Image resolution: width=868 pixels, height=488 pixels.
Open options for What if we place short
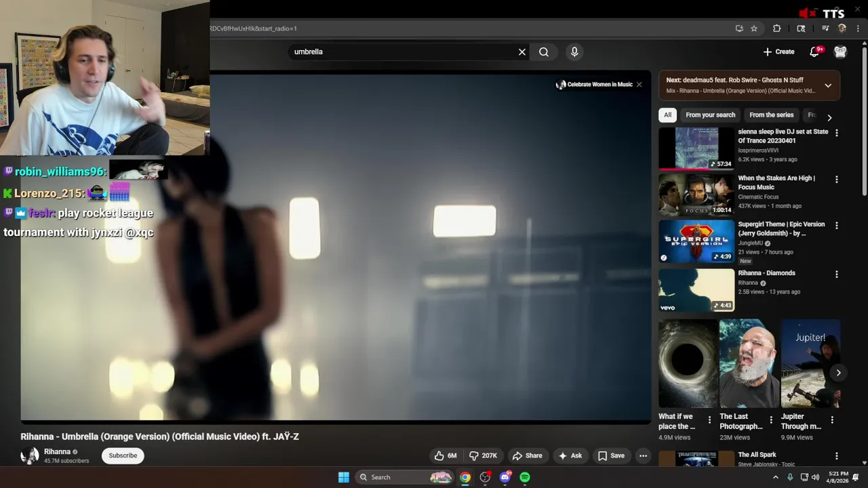pyautogui.click(x=709, y=420)
